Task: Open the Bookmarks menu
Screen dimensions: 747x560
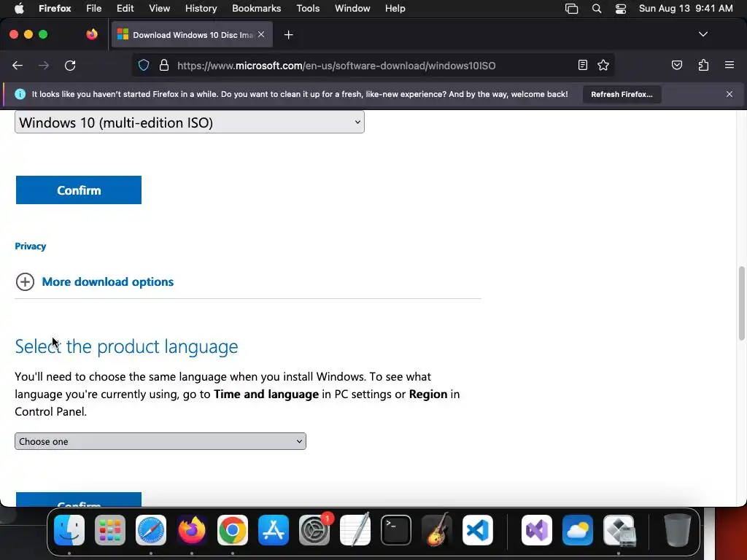Action: tap(256, 8)
